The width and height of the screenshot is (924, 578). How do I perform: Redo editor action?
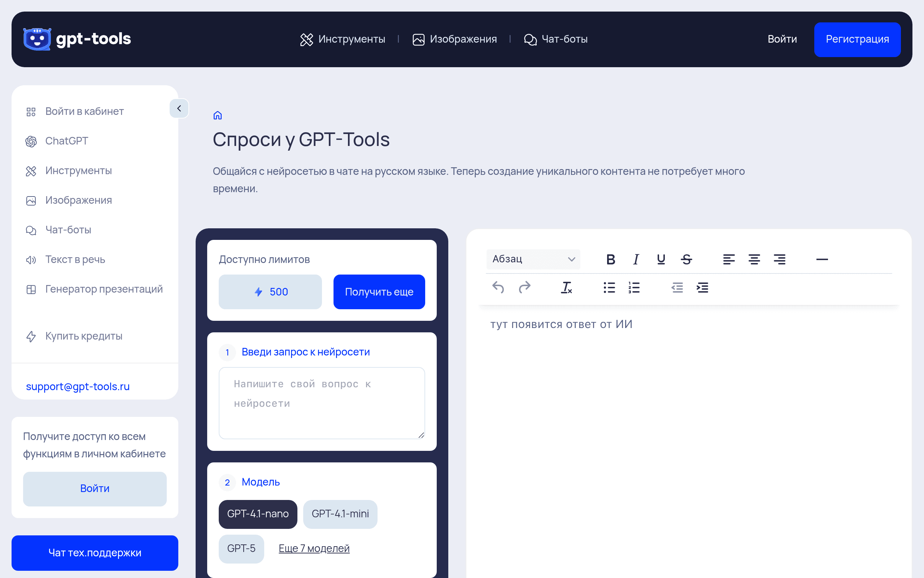(524, 288)
